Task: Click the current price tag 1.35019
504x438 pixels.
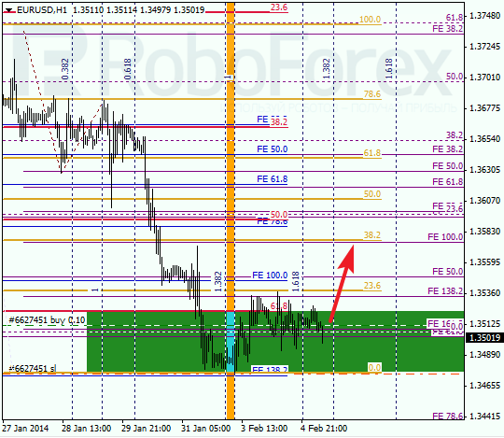Action: tap(485, 338)
